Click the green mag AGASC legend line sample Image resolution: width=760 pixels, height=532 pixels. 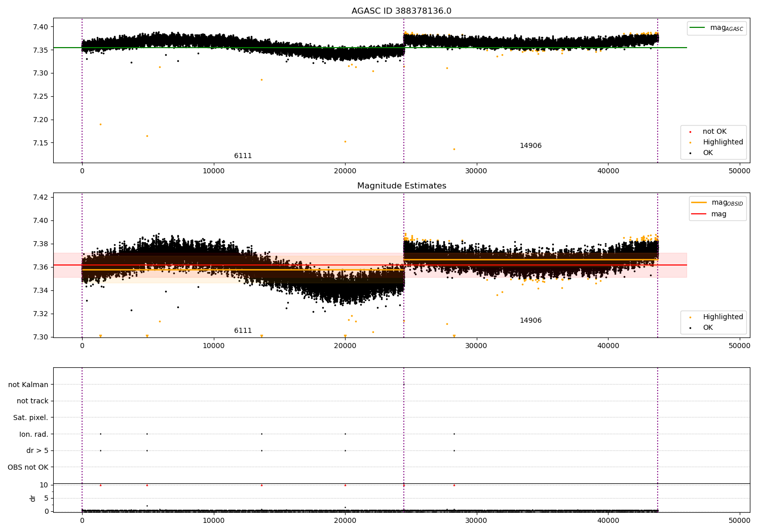tap(698, 28)
